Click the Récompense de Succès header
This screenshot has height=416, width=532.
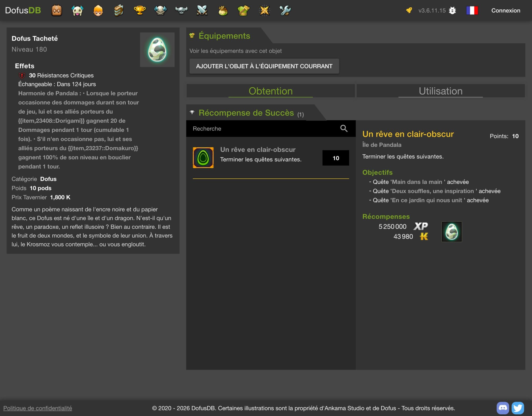[x=246, y=113]
